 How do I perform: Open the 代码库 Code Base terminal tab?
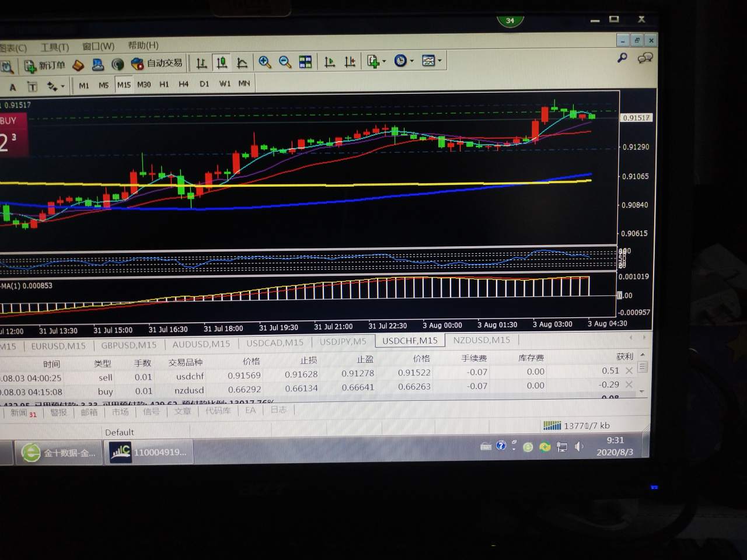[x=218, y=411]
